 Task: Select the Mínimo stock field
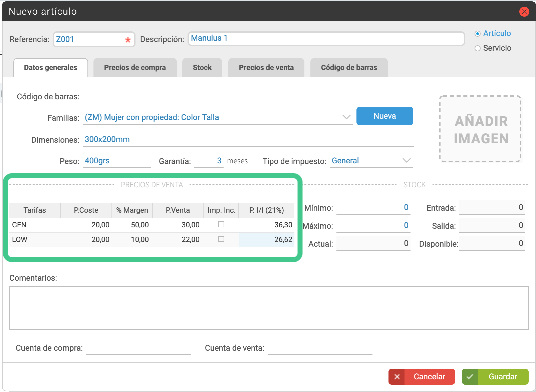[373, 208]
